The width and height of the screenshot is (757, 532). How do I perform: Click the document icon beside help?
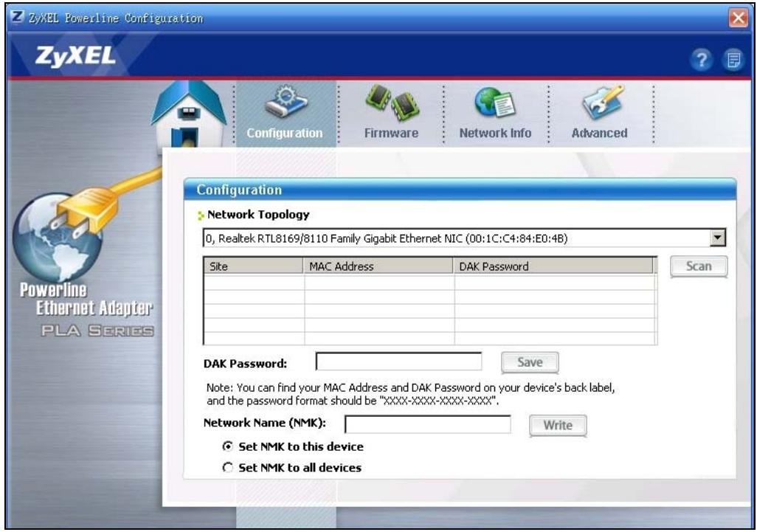click(x=733, y=61)
